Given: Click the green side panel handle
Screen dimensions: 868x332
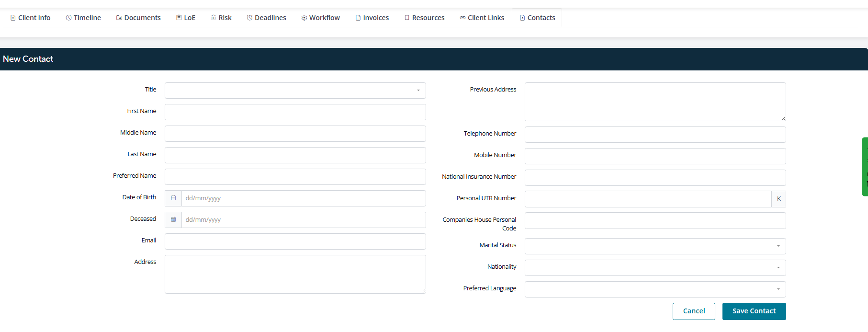Looking at the screenshot, I should (865, 167).
